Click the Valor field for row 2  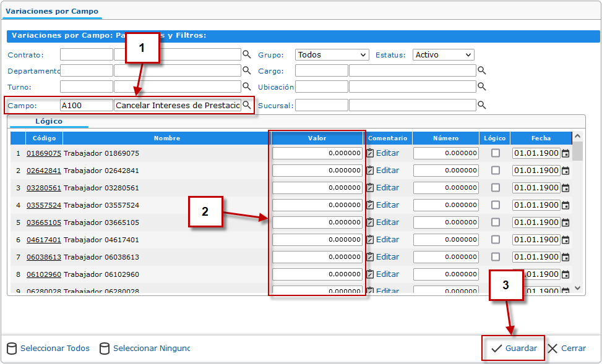(317, 171)
